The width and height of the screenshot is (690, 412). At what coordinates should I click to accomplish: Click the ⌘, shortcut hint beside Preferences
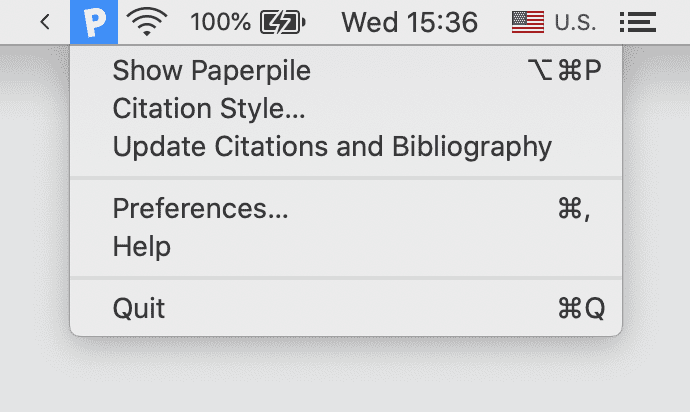573,208
